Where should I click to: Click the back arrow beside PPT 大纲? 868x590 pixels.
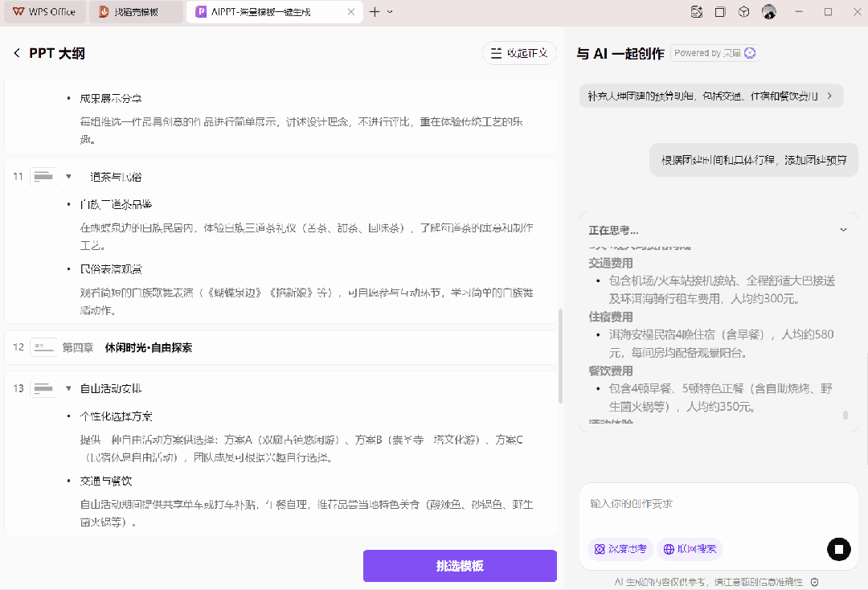tap(17, 53)
